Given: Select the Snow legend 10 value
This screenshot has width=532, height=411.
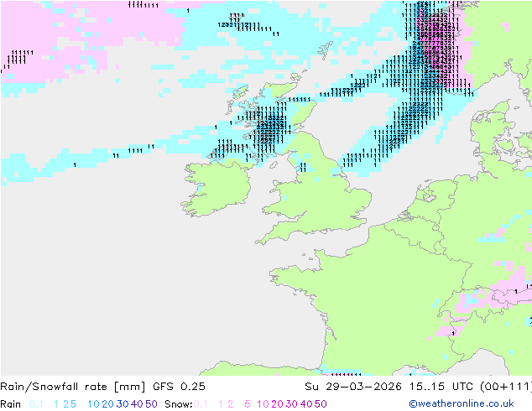Looking at the screenshot, I should (263, 404).
